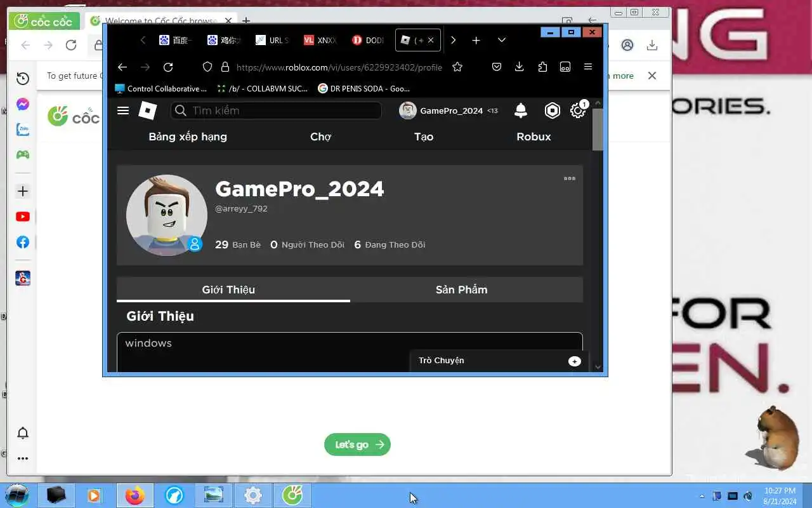Show hidden tray icons arrow
Viewport: 812px width, 508px height.
[702, 496]
